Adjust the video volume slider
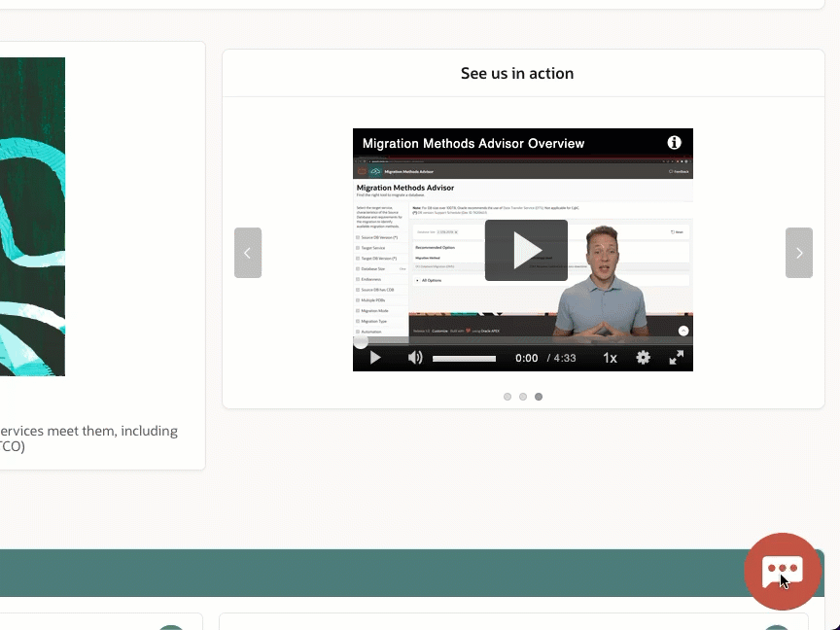 [x=464, y=359]
